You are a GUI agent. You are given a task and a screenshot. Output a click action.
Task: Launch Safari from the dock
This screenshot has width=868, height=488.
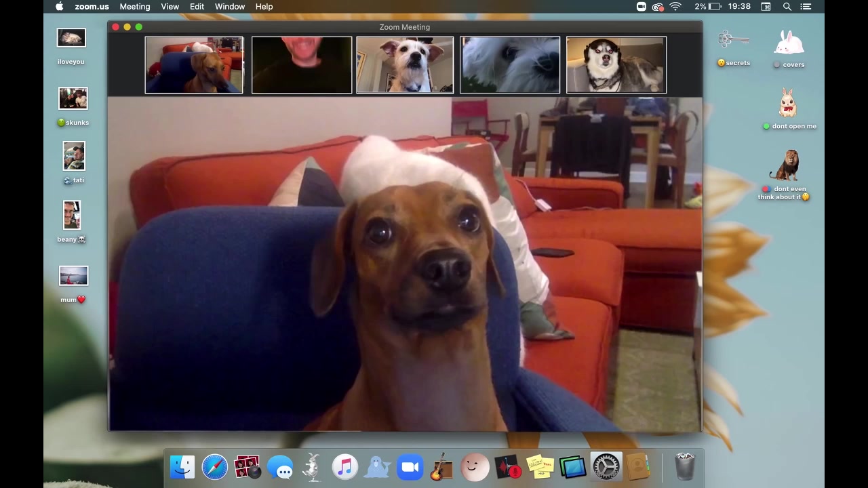pos(215,467)
